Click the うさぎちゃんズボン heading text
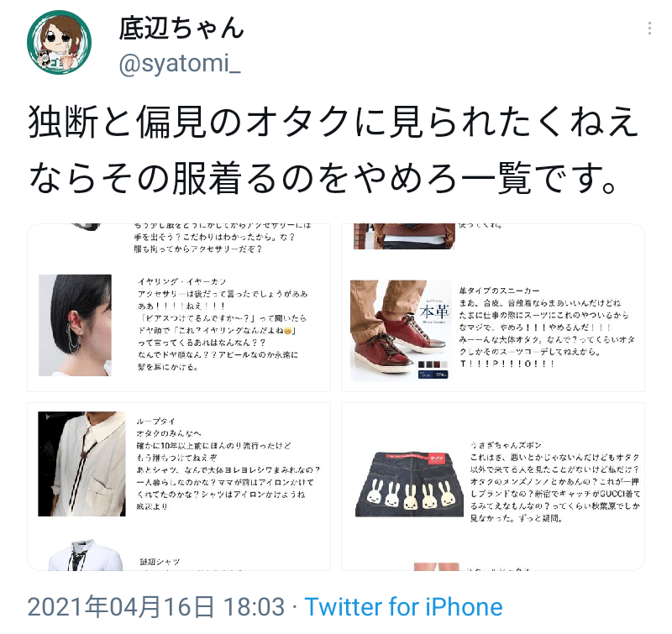This screenshot has width=672, height=634. 506,445
